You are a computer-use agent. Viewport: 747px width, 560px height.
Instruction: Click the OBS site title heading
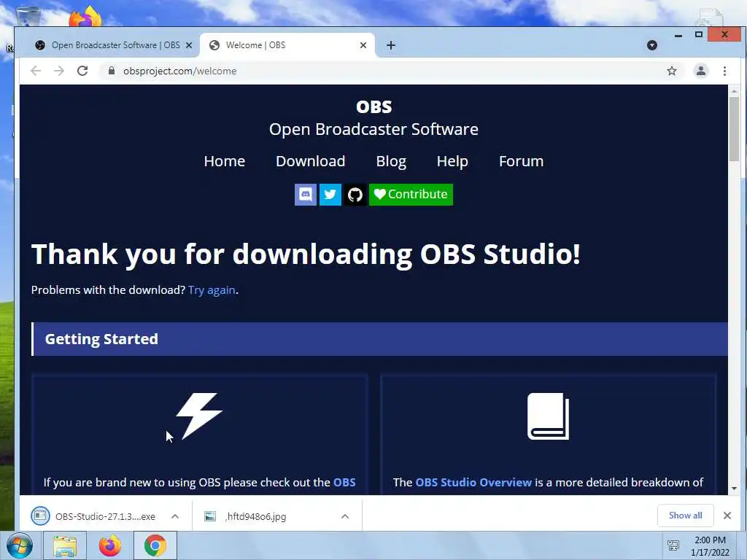[x=374, y=106]
